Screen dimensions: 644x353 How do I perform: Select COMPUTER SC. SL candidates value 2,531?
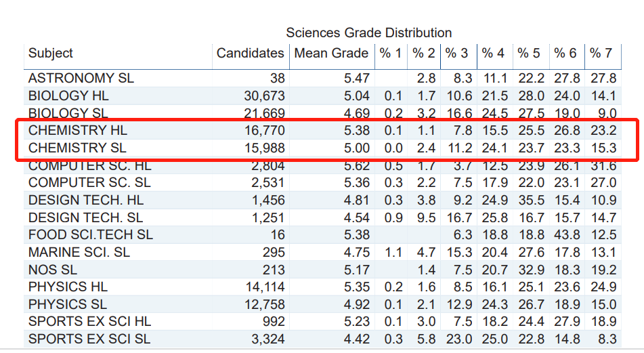coord(268,183)
